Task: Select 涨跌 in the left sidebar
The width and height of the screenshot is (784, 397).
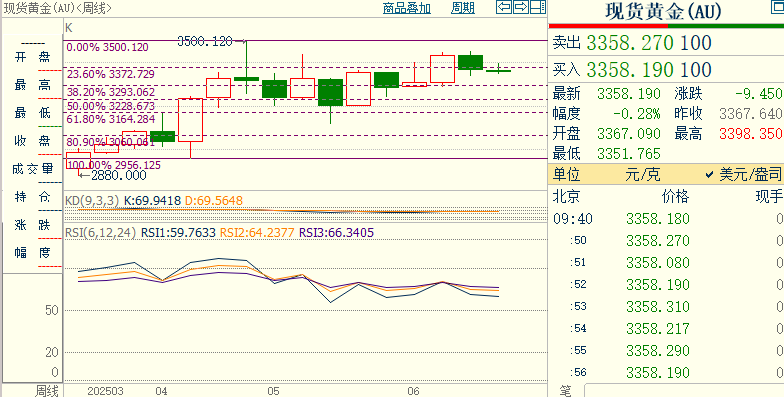Action: pyautogui.click(x=32, y=225)
